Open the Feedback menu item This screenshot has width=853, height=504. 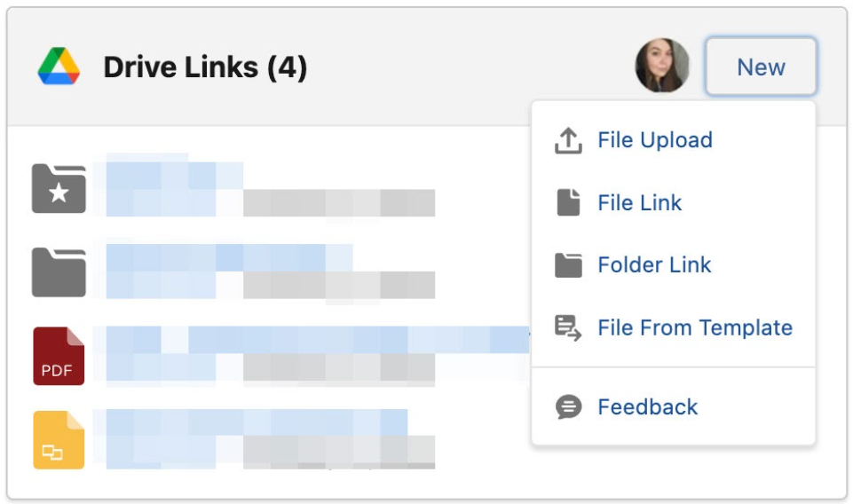[x=647, y=406]
